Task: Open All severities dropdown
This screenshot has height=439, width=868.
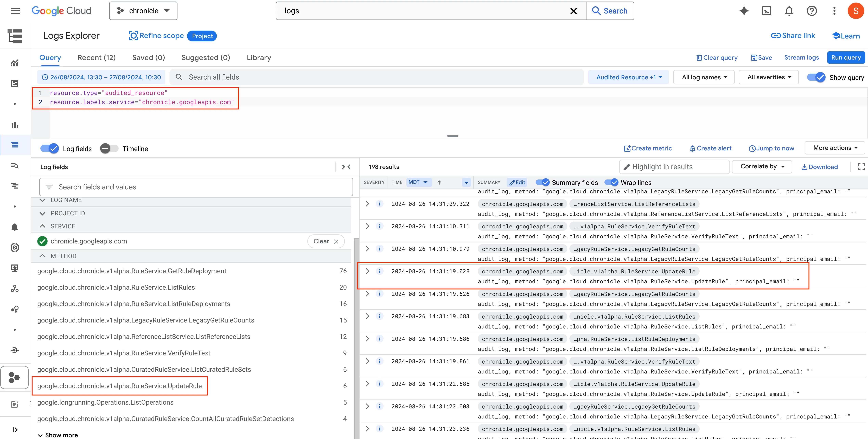Action: (x=769, y=77)
